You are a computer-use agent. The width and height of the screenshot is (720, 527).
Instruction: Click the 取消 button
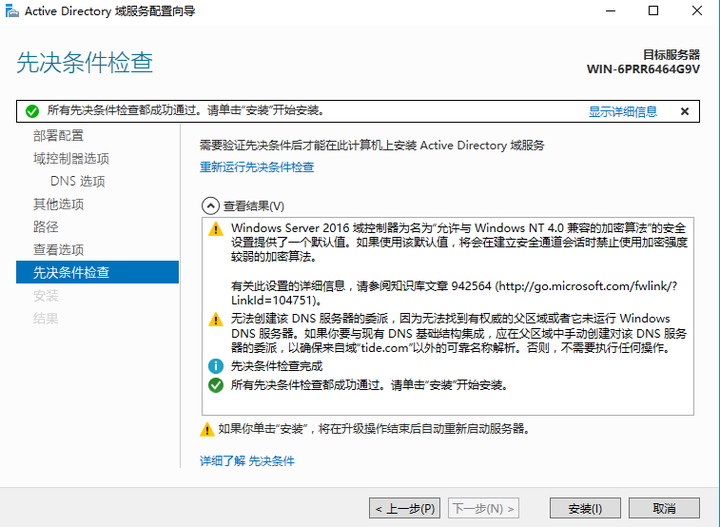(x=664, y=508)
